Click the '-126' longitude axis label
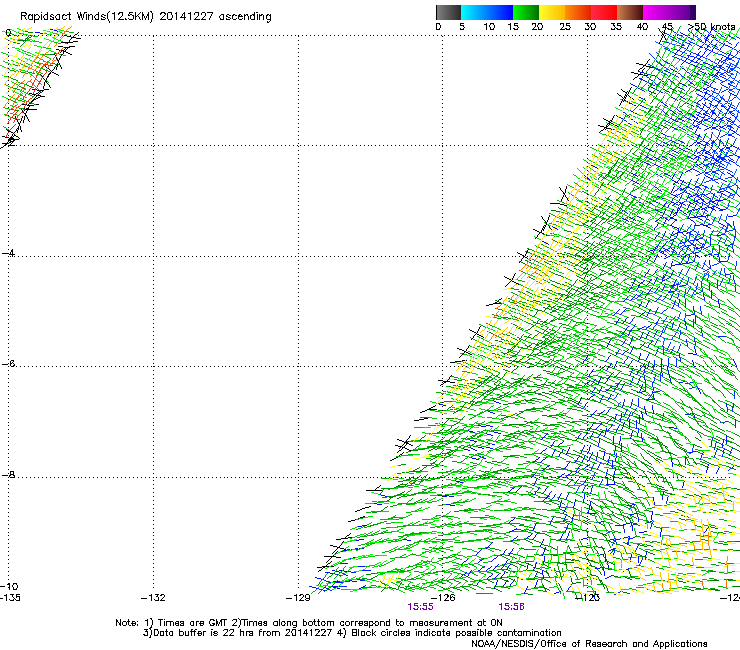 click(443, 598)
